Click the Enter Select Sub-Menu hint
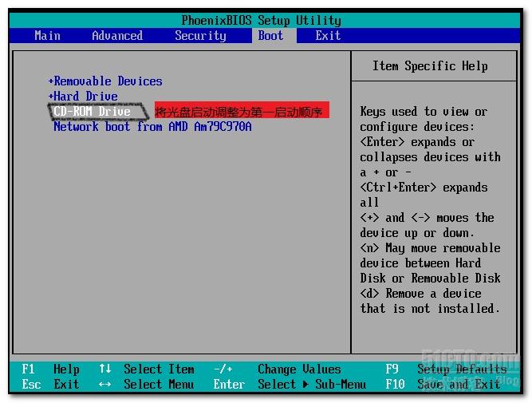Viewport: 532px width, 403px height. [290, 385]
